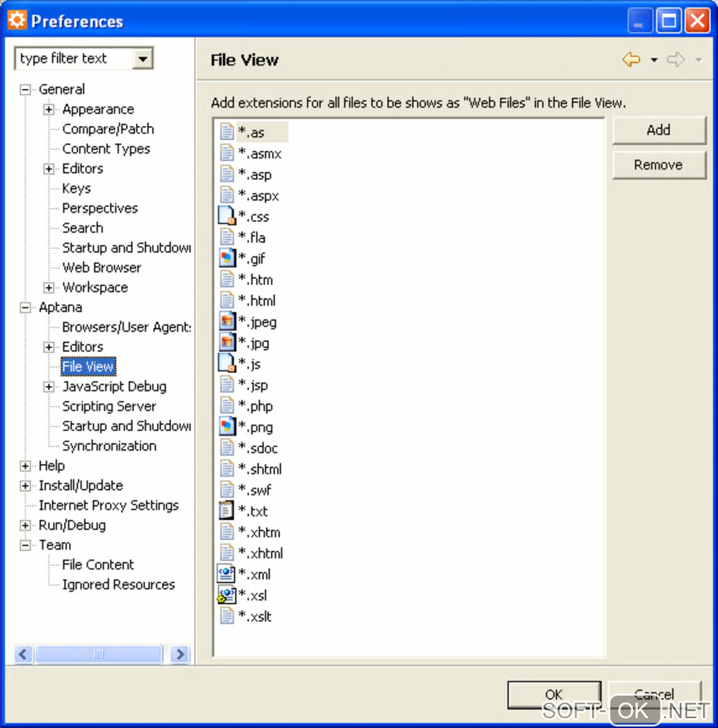
Task: Click the grey forward navigation arrow
Action: [x=676, y=59]
